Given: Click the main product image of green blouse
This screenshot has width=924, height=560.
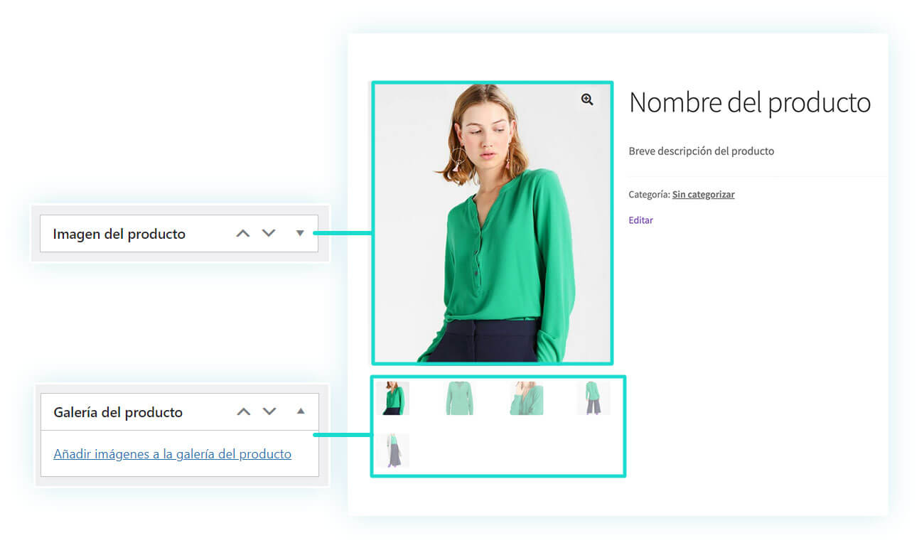Looking at the screenshot, I should coord(493,223).
